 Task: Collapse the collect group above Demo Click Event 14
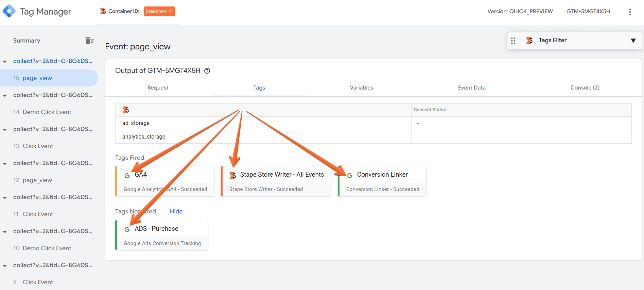click(x=5, y=96)
